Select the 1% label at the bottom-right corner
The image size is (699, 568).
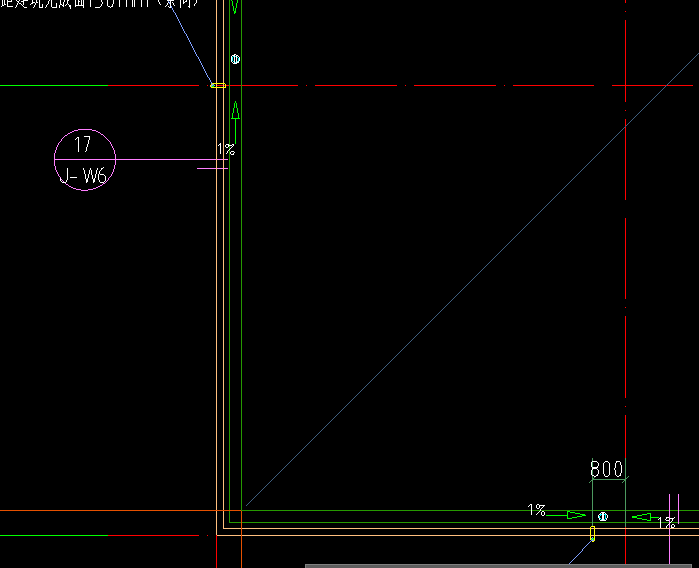pos(665,522)
